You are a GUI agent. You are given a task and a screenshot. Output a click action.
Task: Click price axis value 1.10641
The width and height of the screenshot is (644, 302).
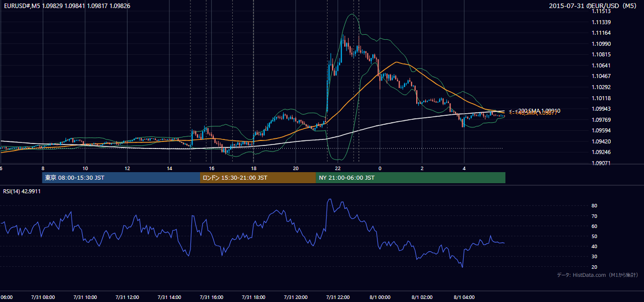point(602,65)
